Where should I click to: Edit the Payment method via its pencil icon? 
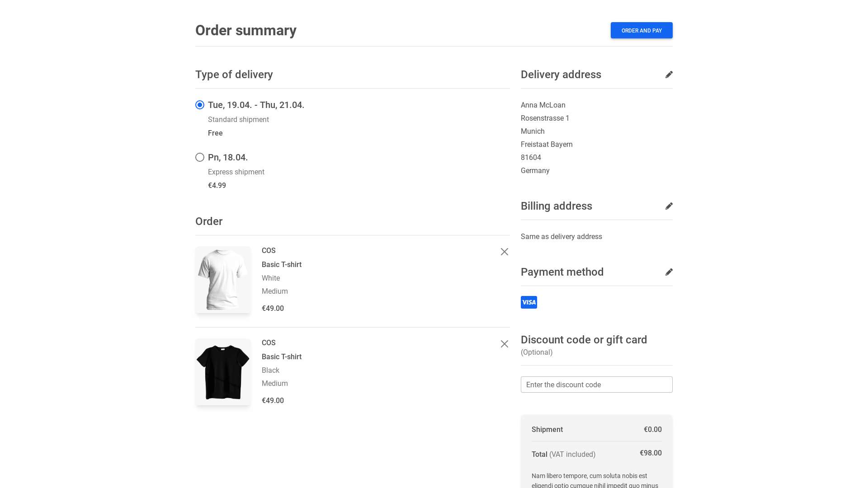point(669,272)
